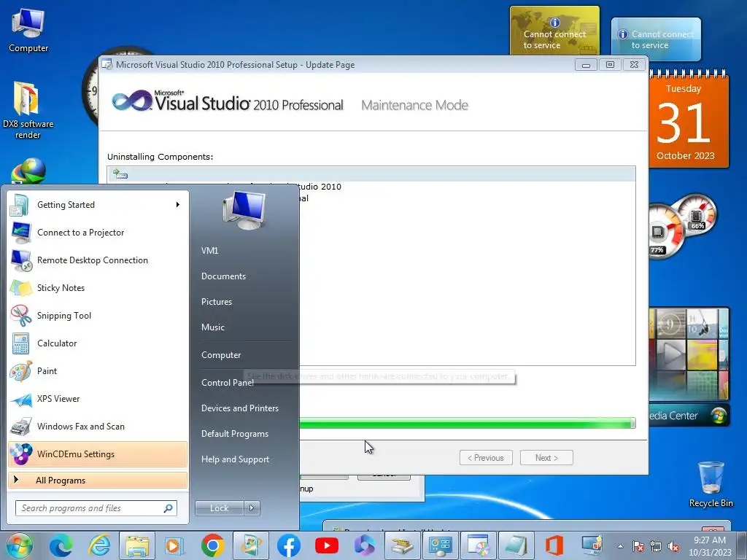
Task: Open XPS Viewer
Action: [98, 399]
